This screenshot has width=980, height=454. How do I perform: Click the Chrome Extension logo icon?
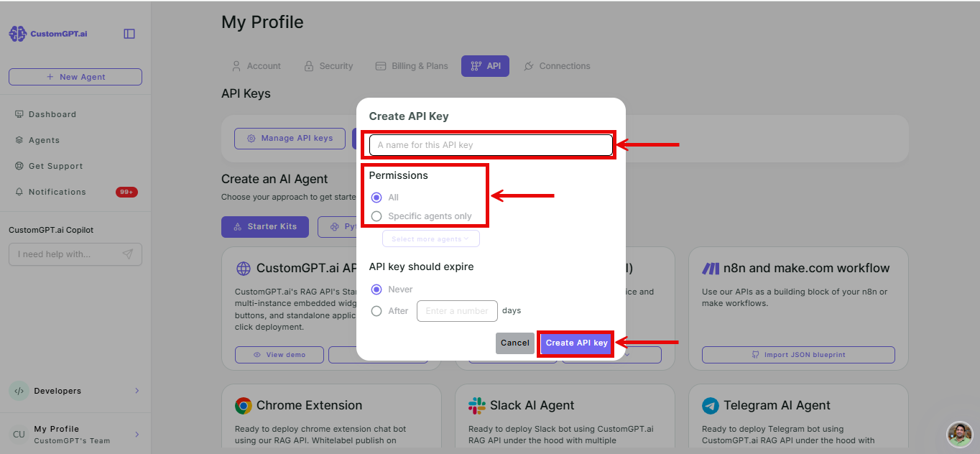[244, 406]
